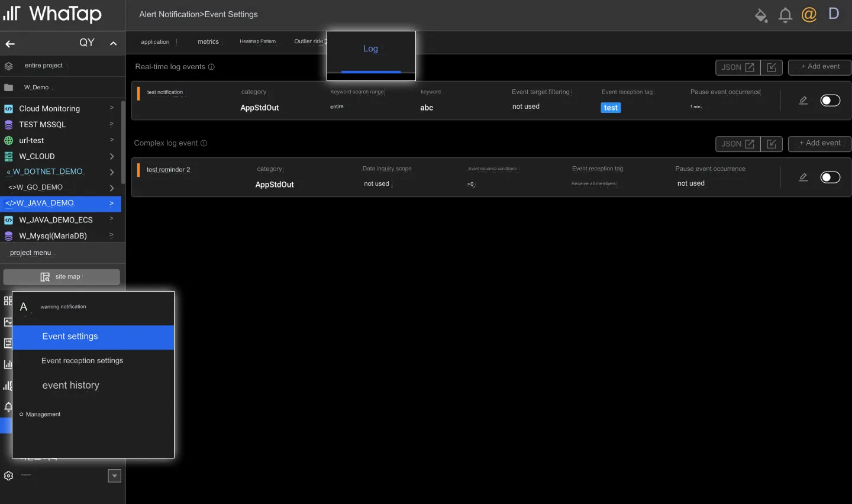Collapse the QY project list chevron

pyautogui.click(x=113, y=43)
